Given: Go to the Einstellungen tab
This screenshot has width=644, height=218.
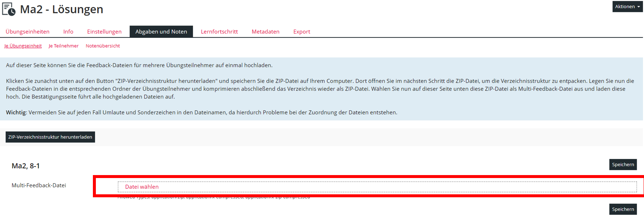Looking at the screenshot, I should pyautogui.click(x=104, y=32).
